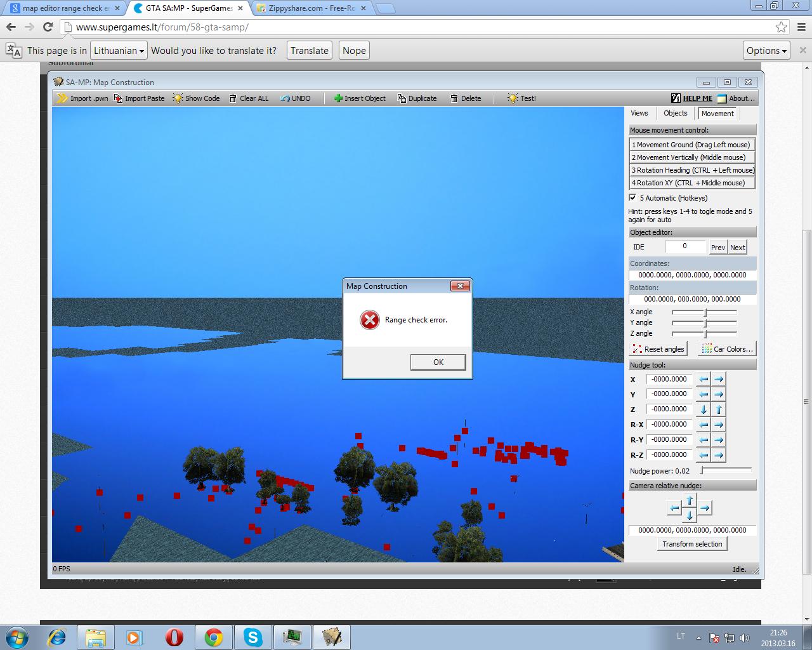Open Car Colors... button
The height and width of the screenshot is (650, 812).
coord(727,349)
